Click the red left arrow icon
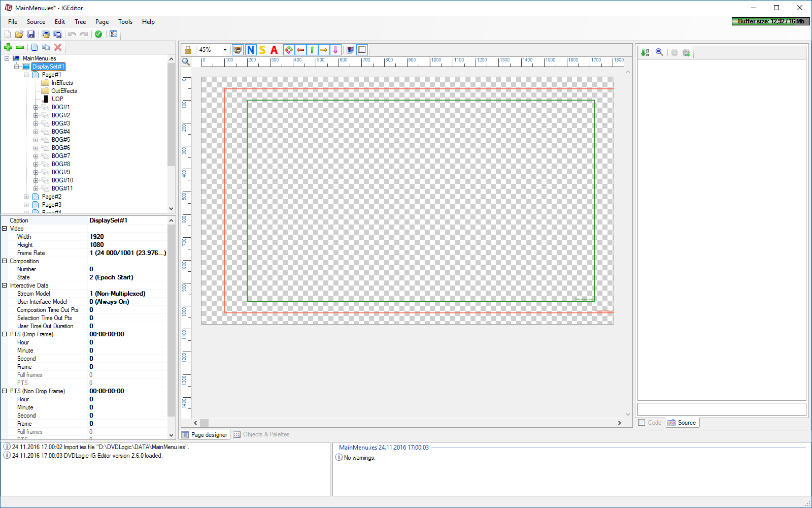The image size is (812, 508). pos(300,50)
